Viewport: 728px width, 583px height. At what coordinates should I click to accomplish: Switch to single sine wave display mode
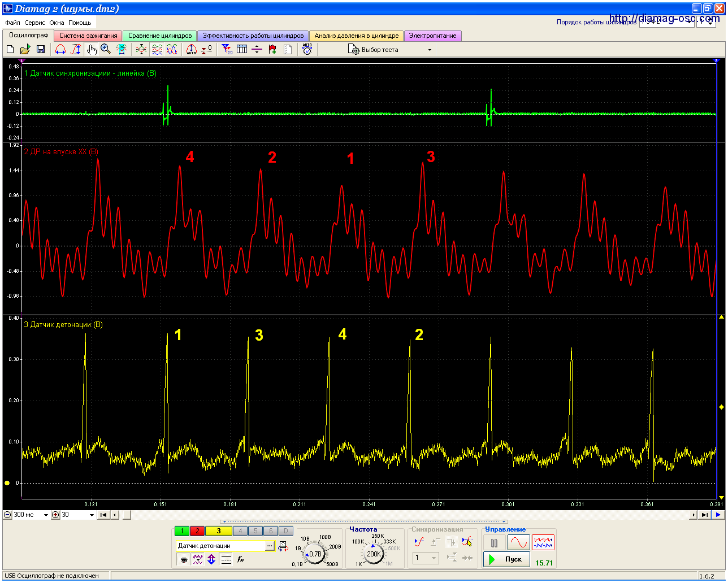point(518,543)
